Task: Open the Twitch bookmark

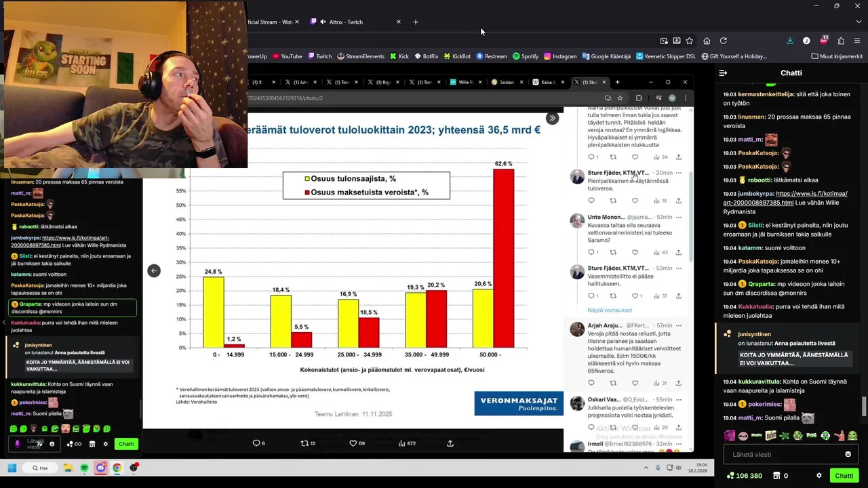Action: [319, 56]
